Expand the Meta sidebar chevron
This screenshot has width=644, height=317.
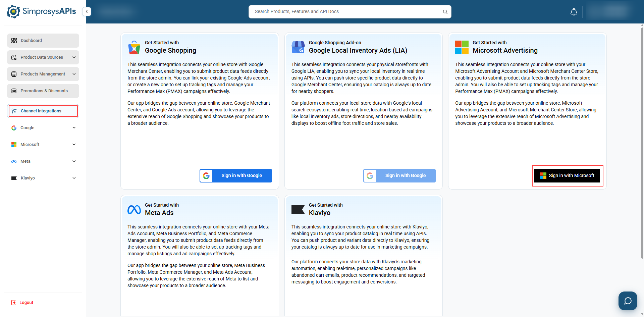coord(74,161)
